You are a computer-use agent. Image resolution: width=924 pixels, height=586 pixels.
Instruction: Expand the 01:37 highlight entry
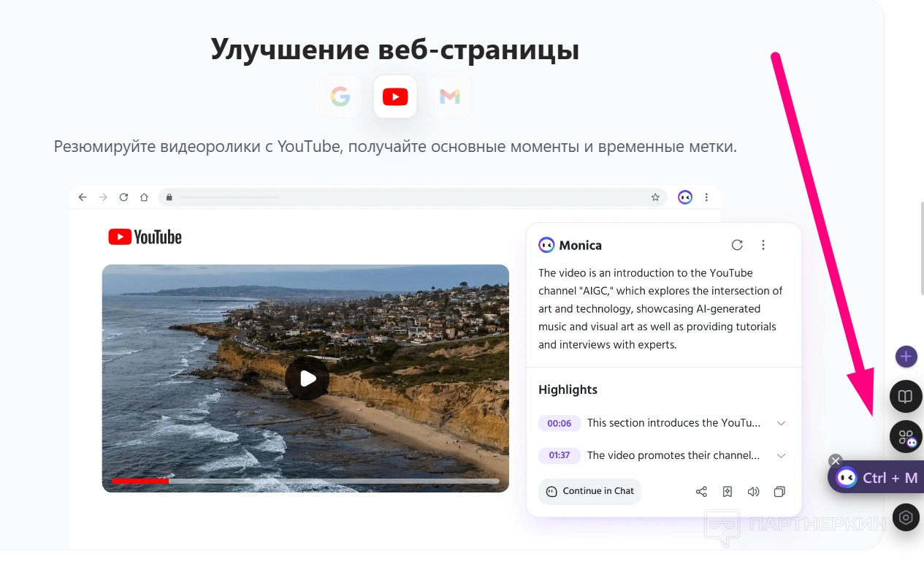click(x=781, y=455)
